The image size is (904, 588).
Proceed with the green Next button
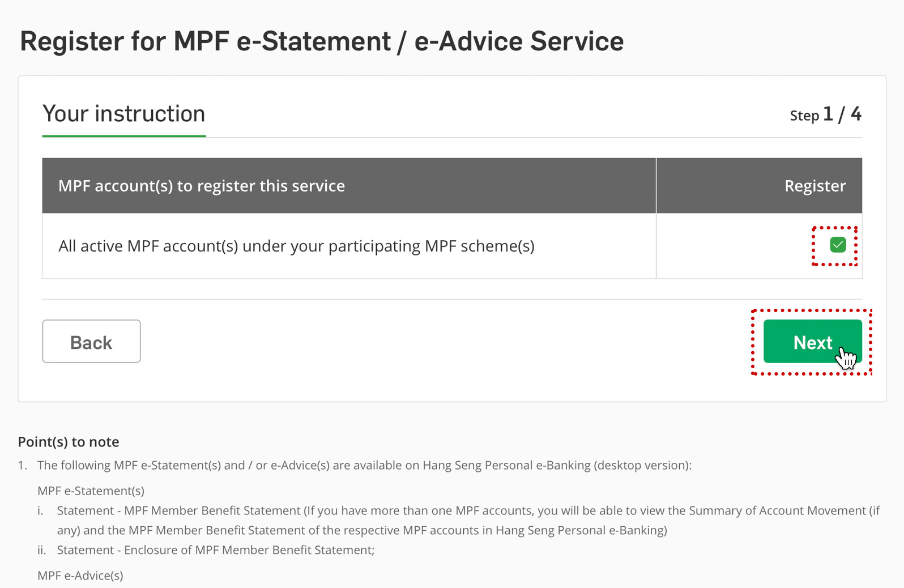click(812, 342)
